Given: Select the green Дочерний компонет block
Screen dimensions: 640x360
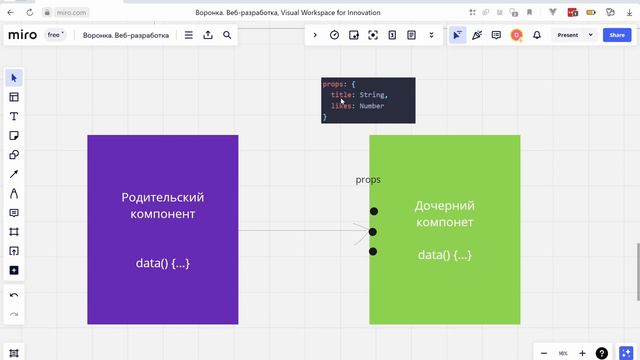Looking at the screenshot, I should point(445,230).
